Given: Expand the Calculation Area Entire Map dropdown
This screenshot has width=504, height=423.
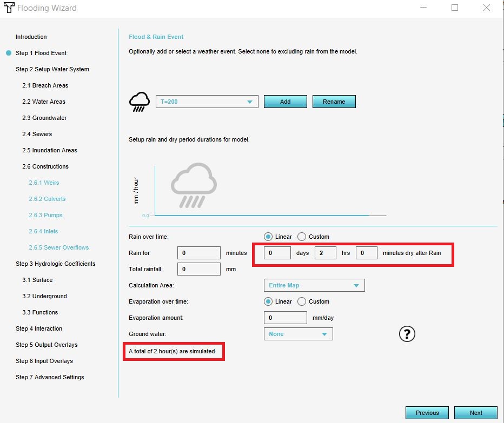Looking at the screenshot, I should [314, 285].
